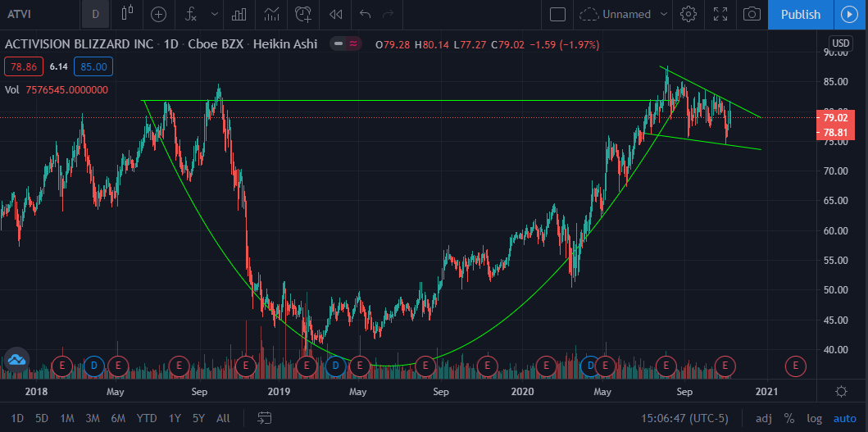Screen dimensions: 868x432
Task: Click the grayed upcoming earnings E marker near 2021
Action: coord(796,365)
